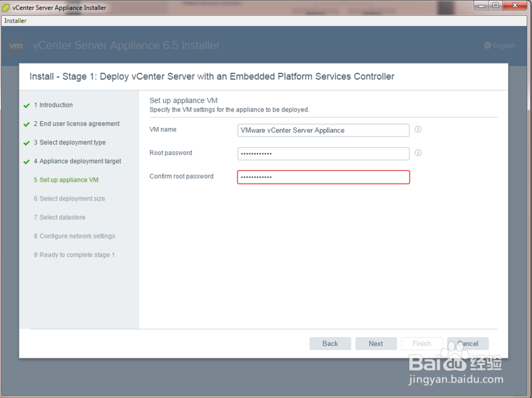Select step 9 Ready to complete stage 1
The height and width of the screenshot is (398, 532).
point(74,255)
